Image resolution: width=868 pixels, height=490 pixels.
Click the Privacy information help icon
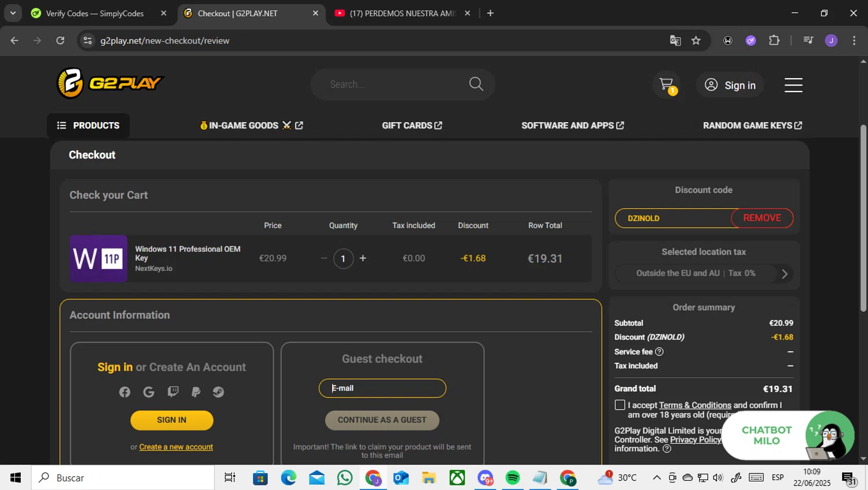click(667, 449)
